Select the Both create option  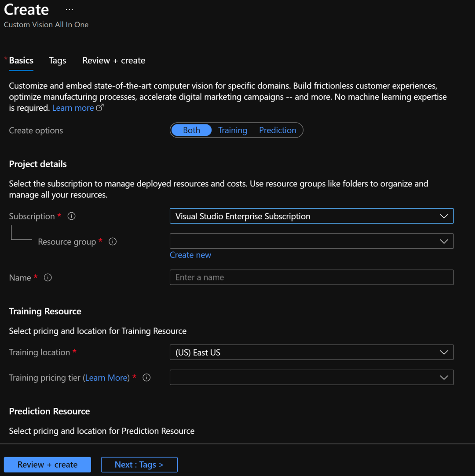point(191,130)
